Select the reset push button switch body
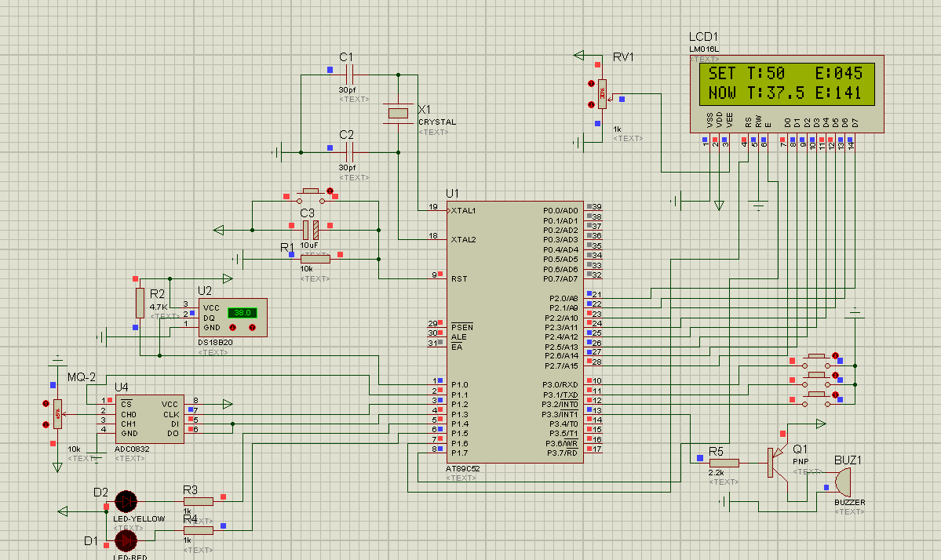This screenshot has height=560, width=941. click(310, 195)
